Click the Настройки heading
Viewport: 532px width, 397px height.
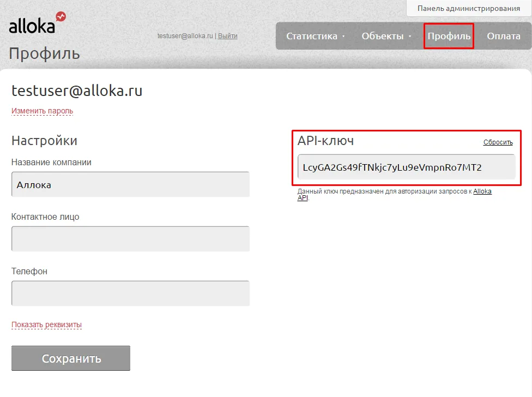[45, 141]
